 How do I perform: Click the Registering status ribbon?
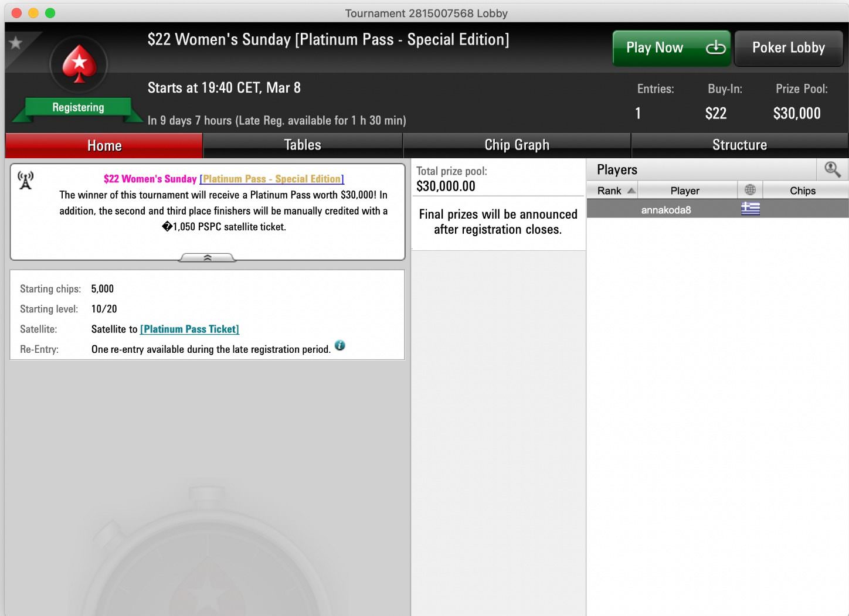[x=78, y=108]
